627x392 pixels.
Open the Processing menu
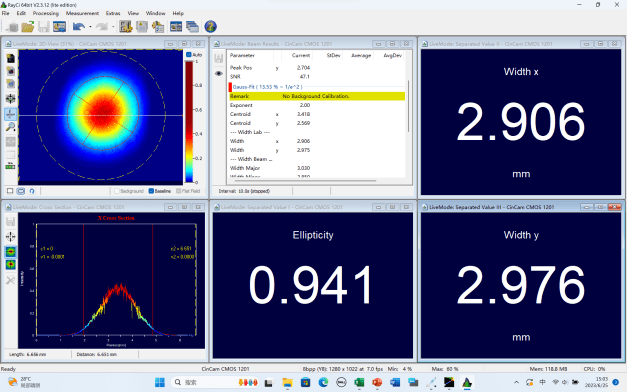[46, 13]
